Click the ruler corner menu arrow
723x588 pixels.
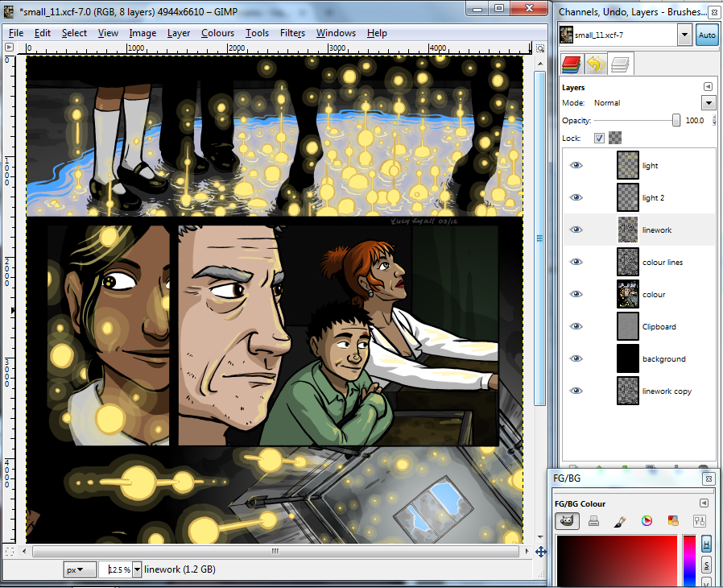pyautogui.click(x=9, y=47)
